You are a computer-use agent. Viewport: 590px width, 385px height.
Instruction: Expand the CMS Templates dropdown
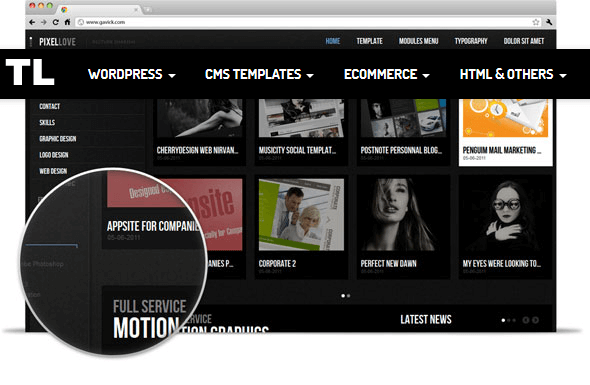pos(259,74)
